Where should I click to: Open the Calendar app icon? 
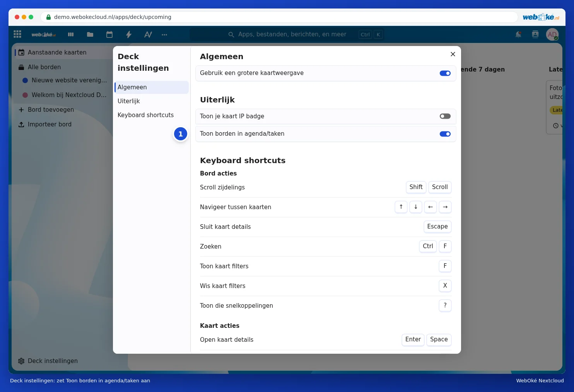[x=109, y=34]
